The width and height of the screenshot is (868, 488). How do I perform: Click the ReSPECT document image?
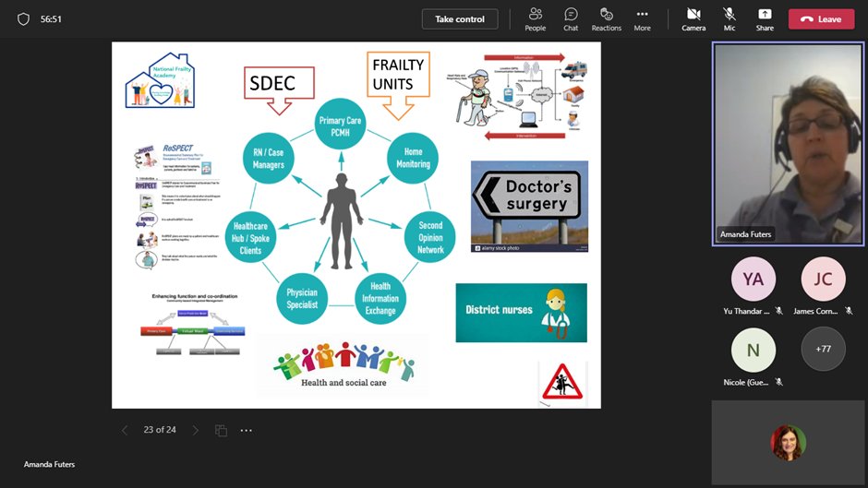point(177,207)
